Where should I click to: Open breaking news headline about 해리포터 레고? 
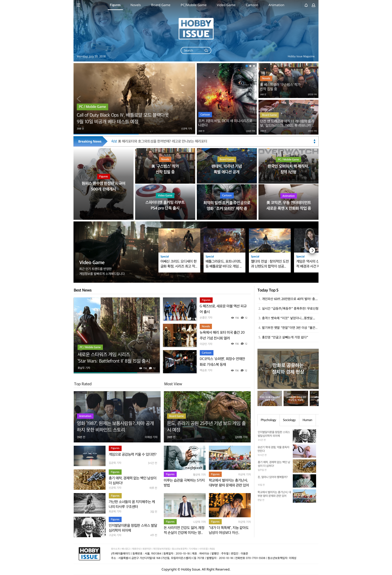coord(159,141)
